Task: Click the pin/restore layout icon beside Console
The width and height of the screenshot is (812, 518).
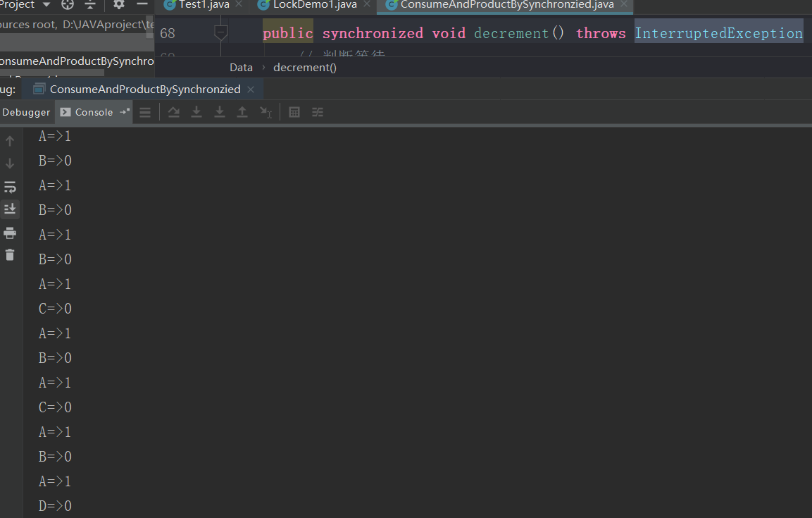Action: (x=125, y=112)
